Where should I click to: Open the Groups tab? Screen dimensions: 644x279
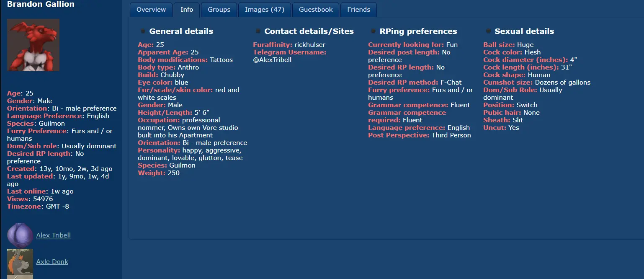(x=219, y=10)
